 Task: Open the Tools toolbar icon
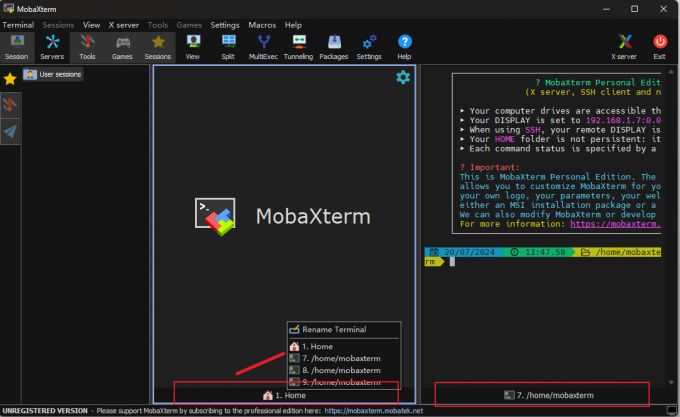tap(87, 47)
